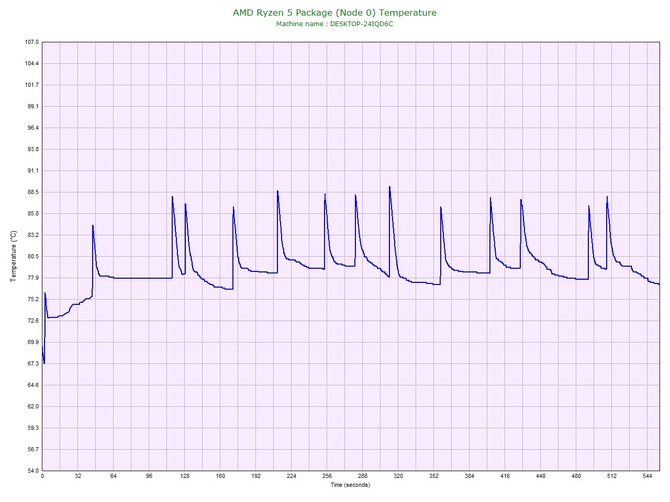Click the 75.2 y-axis value
Viewport: 670px width, 502px height.
tap(32, 299)
